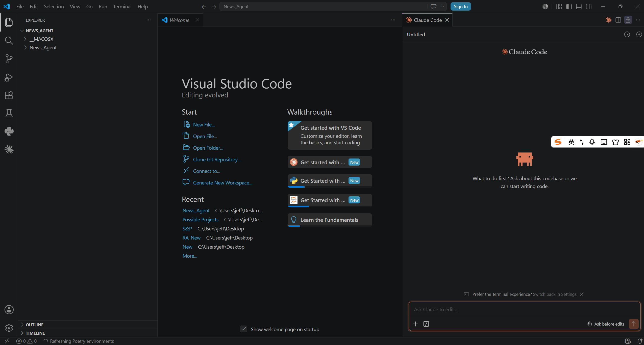
Task: Click the Clone Git Repository link
Action: pos(217,160)
